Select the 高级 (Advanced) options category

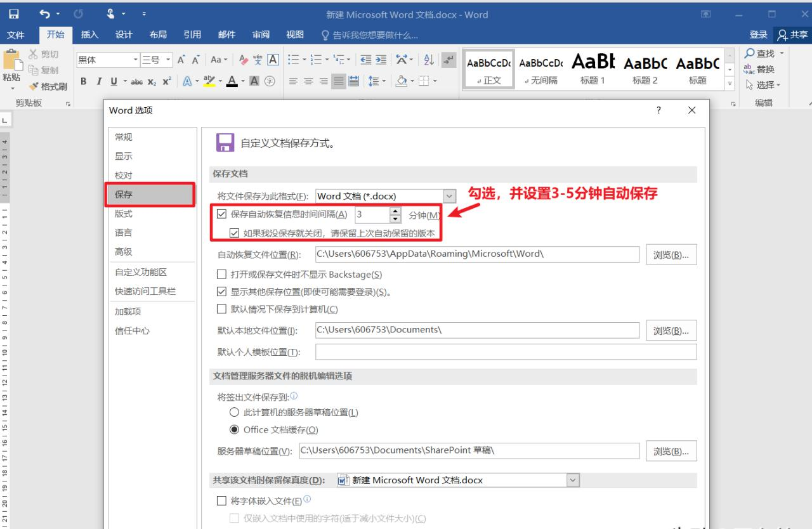coord(124,252)
